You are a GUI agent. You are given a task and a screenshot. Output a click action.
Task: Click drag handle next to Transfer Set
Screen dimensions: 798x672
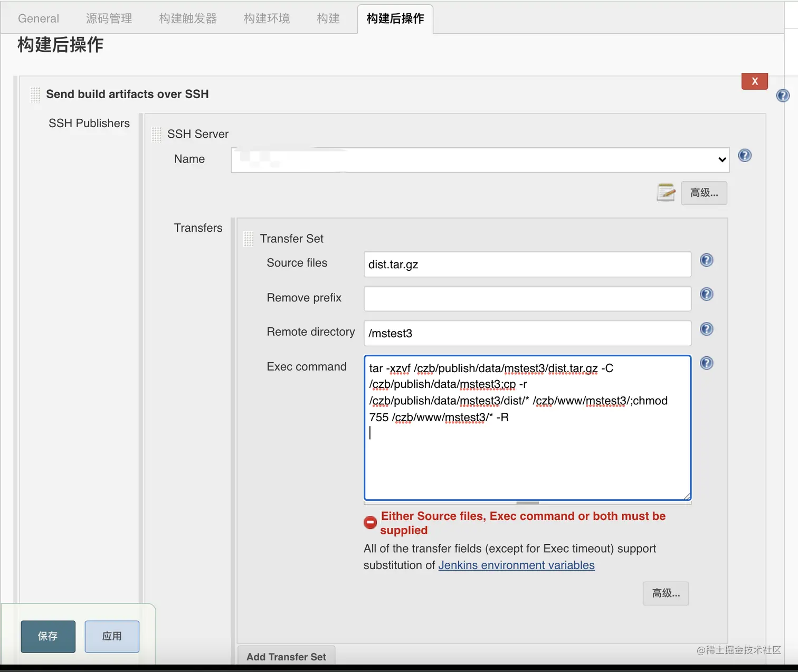tap(248, 239)
